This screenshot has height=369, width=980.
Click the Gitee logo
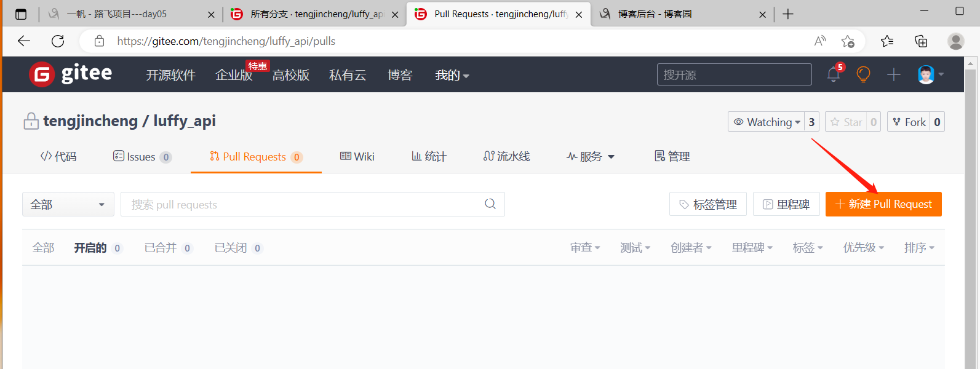coord(70,74)
